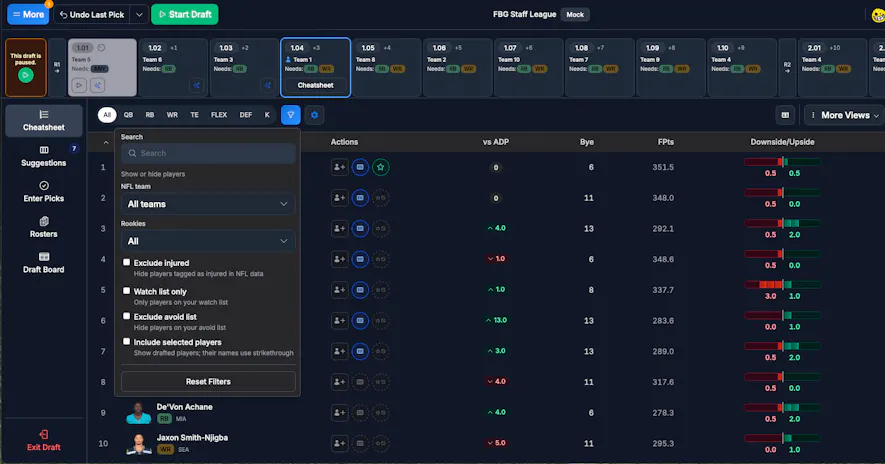Click the dashed watch icon in rank 4 row
Image resolution: width=885 pixels, height=464 pixels.
pyautogui.click(x=380, y=259)
